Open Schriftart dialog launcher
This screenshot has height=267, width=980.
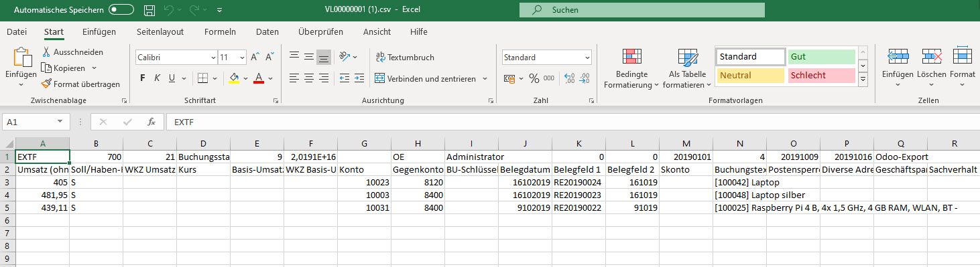(275, 101)
